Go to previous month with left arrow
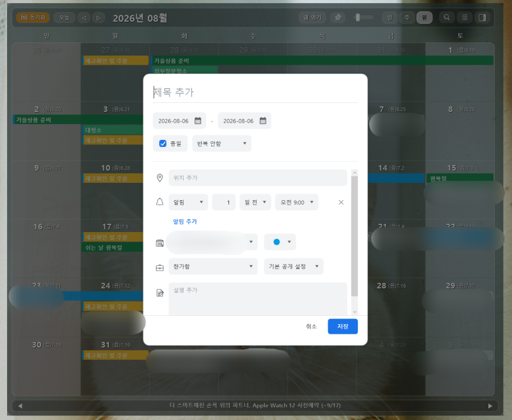The height and width of the screenshot is (420, 512). coord(84,18)
